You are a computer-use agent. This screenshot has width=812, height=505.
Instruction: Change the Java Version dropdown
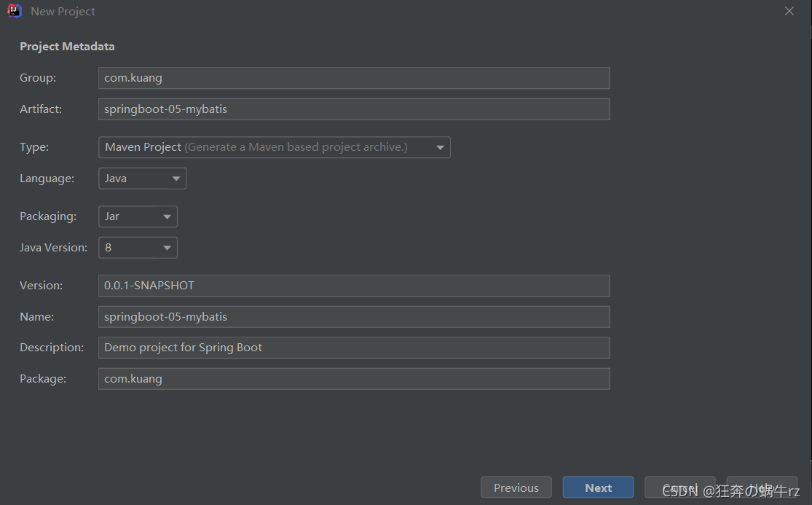(138, 248)
